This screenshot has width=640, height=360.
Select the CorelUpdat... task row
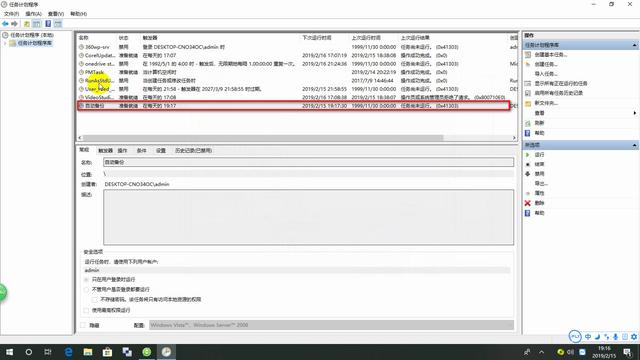point(297,56)
